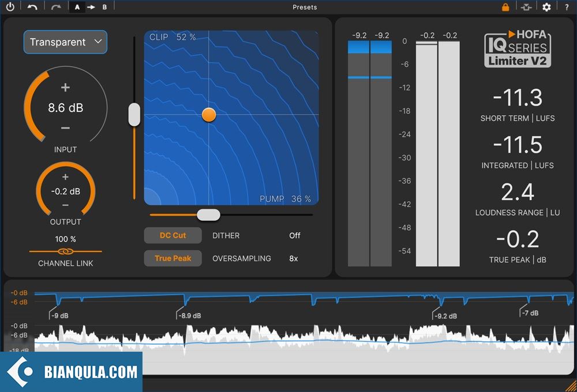Image resolution: width=577 pixels, height=392 pixels.
Task: Select the A preset slot
Action: click(x=77, y=7)
